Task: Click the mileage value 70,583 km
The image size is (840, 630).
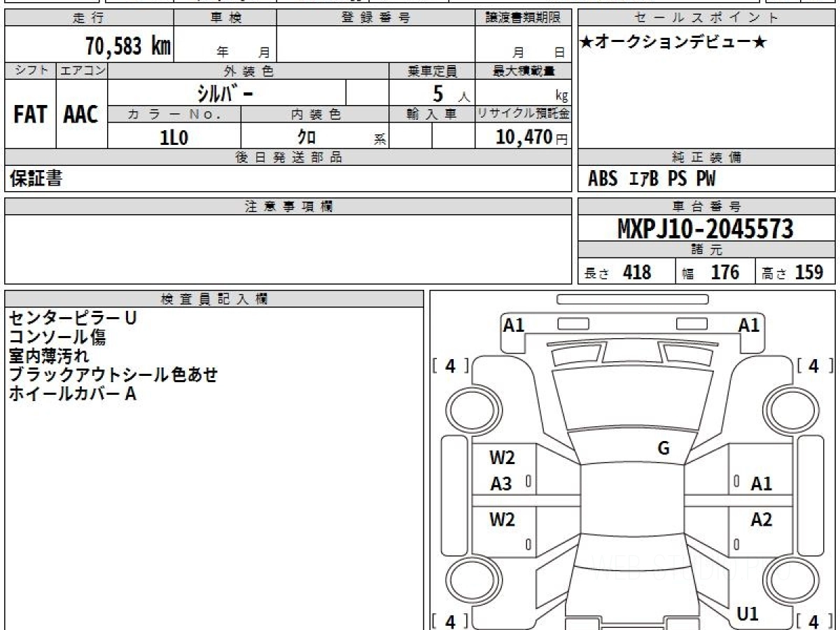Action: (128, 46)
